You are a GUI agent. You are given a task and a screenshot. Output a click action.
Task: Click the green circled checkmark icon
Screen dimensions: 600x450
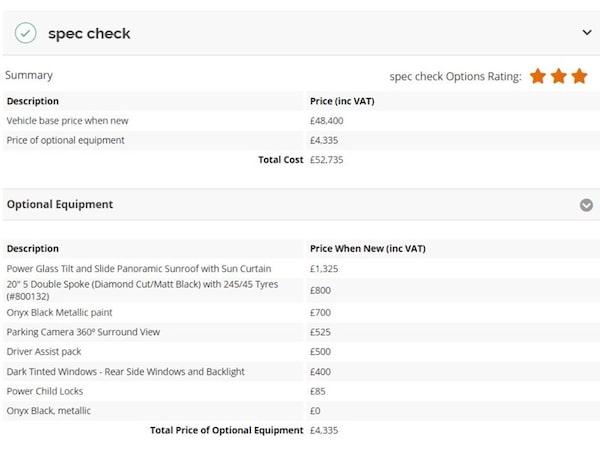(x=26, y=33)
